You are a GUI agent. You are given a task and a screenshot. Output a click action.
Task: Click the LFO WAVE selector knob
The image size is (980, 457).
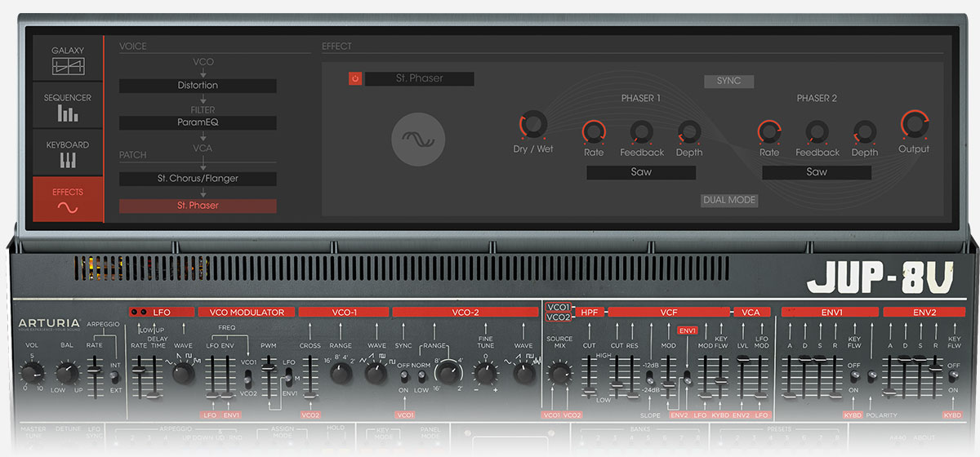[183, 374]
